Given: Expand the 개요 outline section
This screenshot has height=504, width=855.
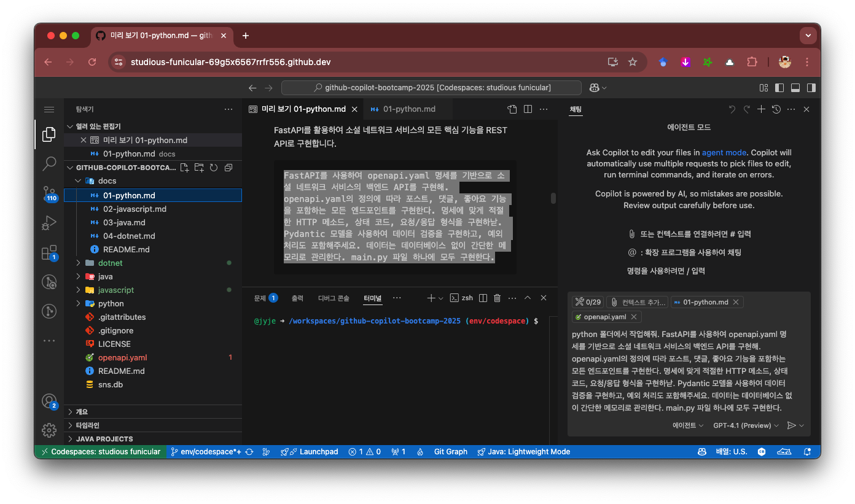Looking at the screenshot, I should coord(153,411).
